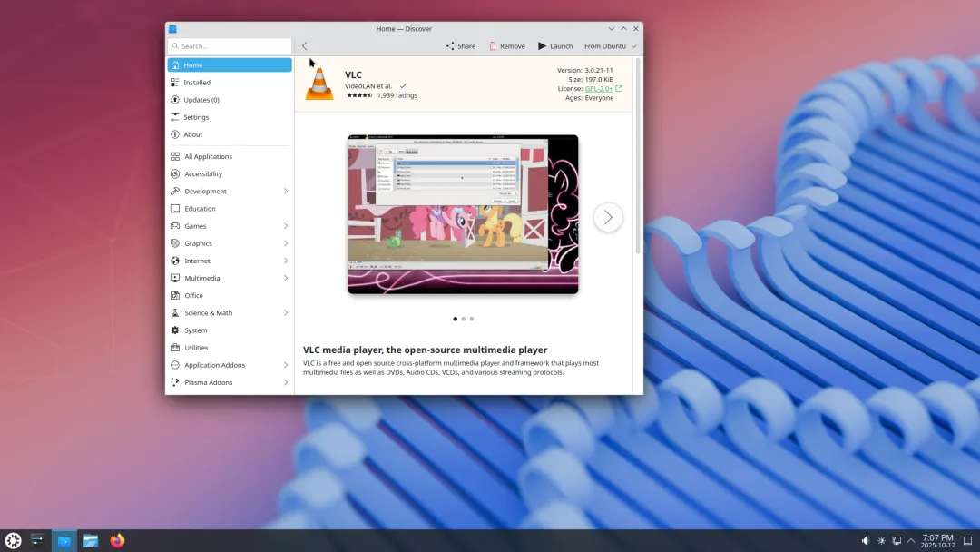Click the VLC cone app icon
This screenshot has height=552, width=980.
click(x=319, y=84)
